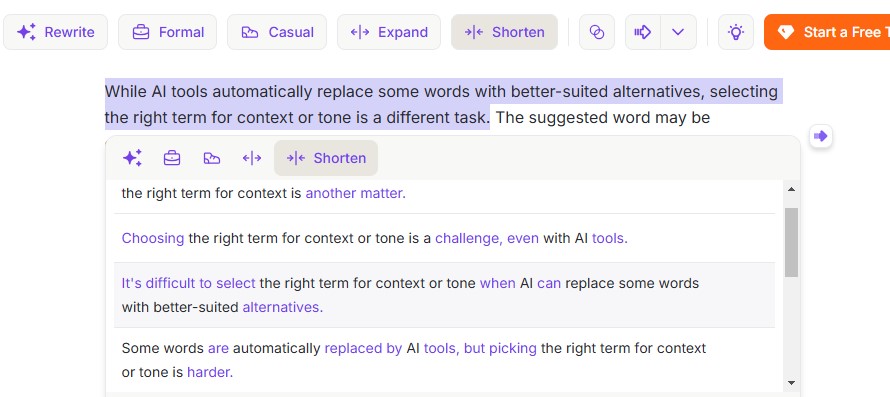This screenshot has width=890, height=397.
Task: Choose the Casual tone option
Action: pos(277,32)
